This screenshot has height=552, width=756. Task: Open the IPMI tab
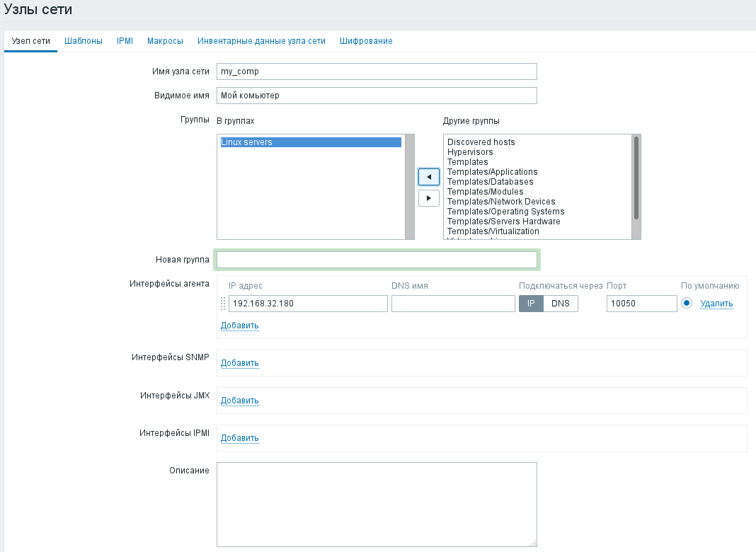[125, 41]
